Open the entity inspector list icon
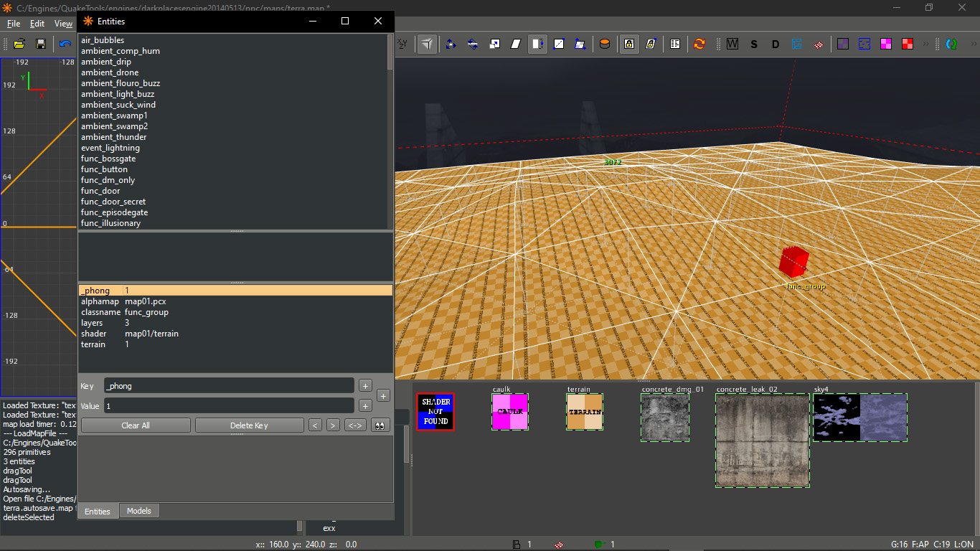Screen dimensions: 980x551 (x=675, y=44)
